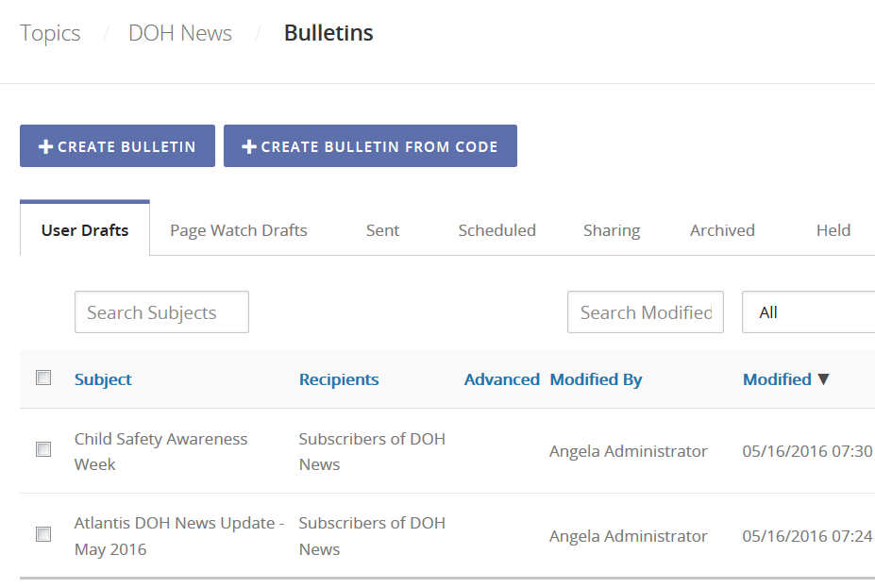Click the Create Bulletin button
The width and height of the screenshot is (875, 588).
pos(117,145)
